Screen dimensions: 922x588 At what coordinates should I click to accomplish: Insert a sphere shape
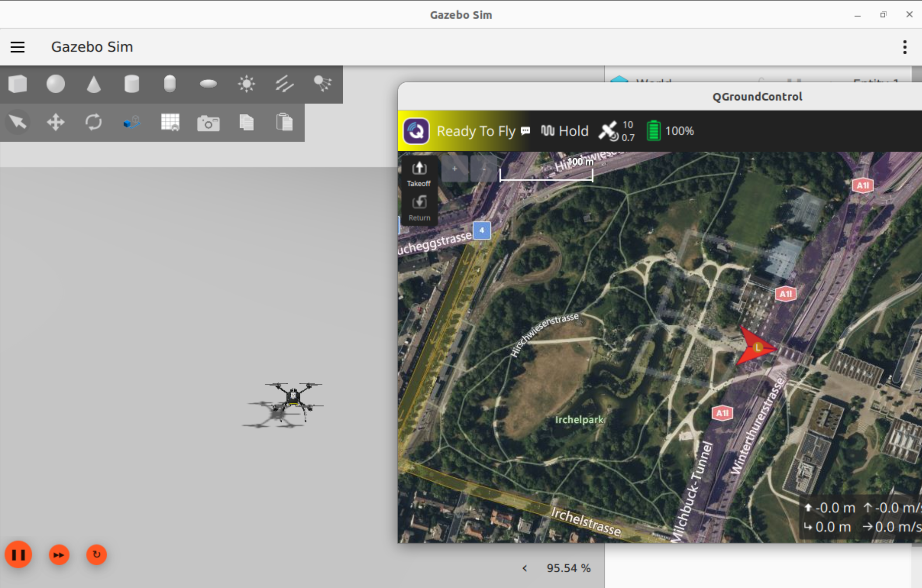point(56,84)
